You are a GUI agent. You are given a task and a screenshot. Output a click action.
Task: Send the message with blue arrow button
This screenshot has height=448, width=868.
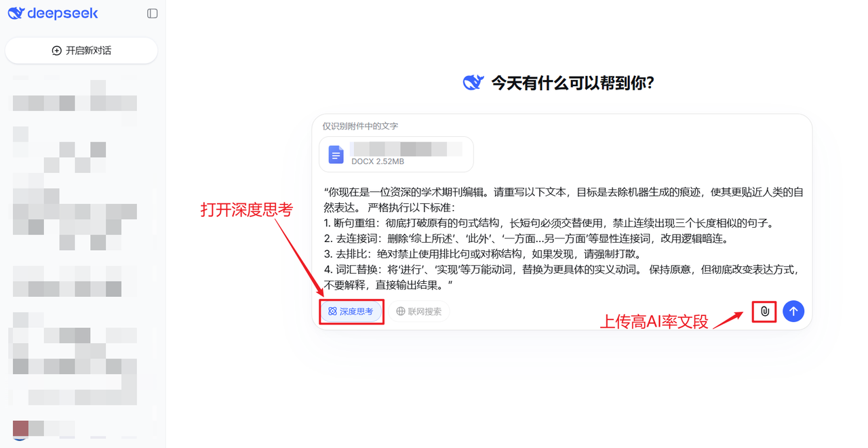click(x=793, y=311)
